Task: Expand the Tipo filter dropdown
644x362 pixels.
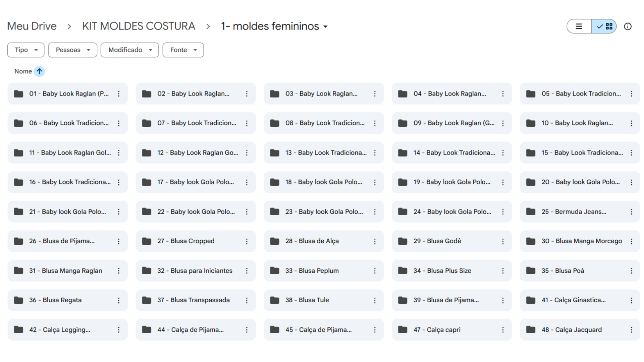Action: click(26, 50)
